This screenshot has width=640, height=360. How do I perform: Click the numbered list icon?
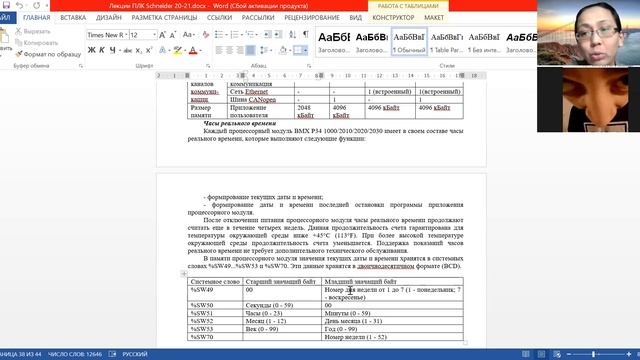pos(234,35)
